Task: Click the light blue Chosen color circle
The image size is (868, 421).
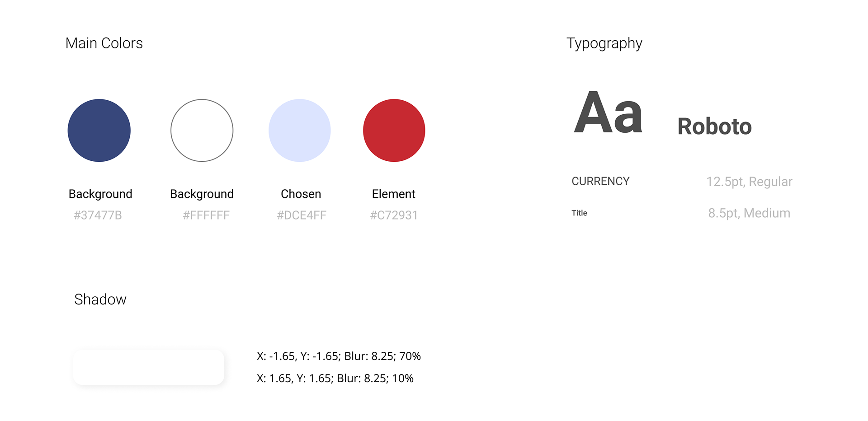Action: click(x=300, y=131)
